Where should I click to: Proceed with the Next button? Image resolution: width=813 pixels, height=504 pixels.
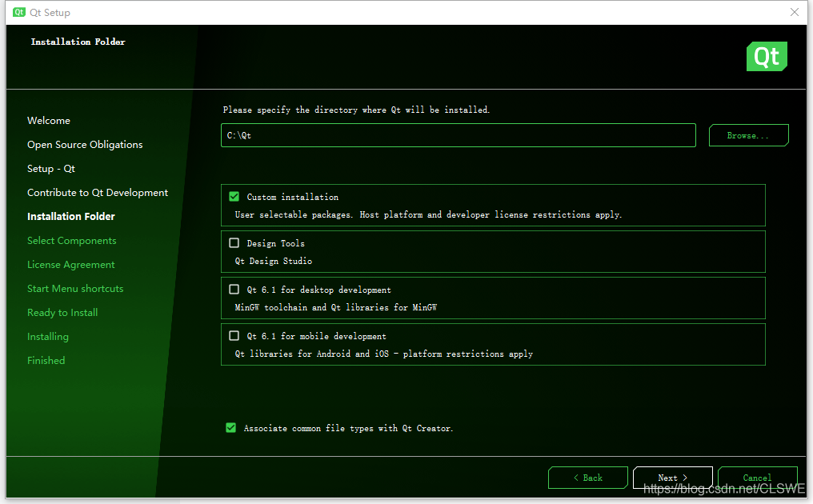click(x=672, y=478)
